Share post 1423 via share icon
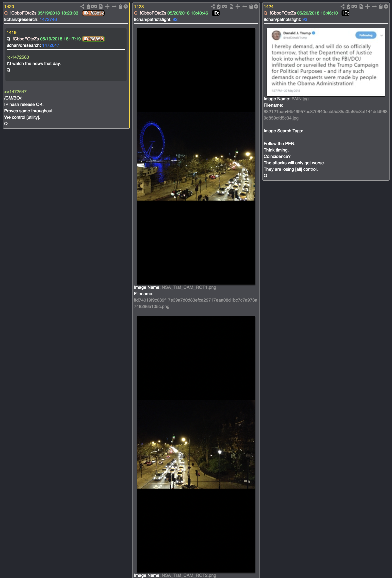The width and height of the screenshot is (392, 578). (x=213, y=6)
